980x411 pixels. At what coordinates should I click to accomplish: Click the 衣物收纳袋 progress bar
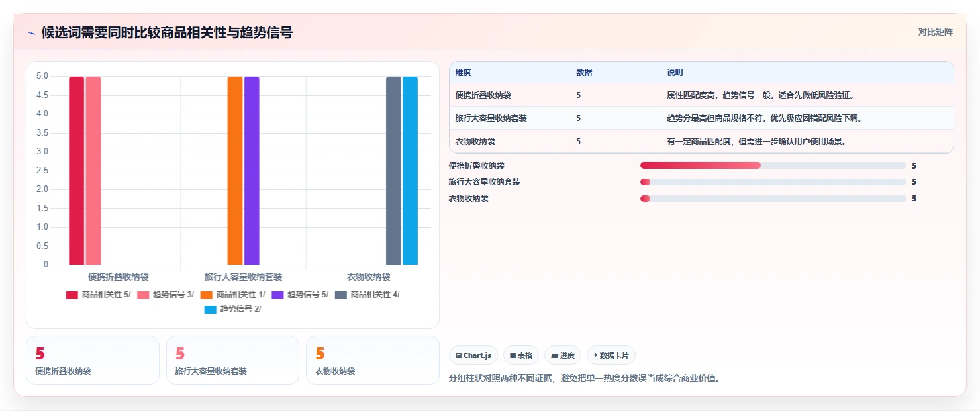click(773, 199)
